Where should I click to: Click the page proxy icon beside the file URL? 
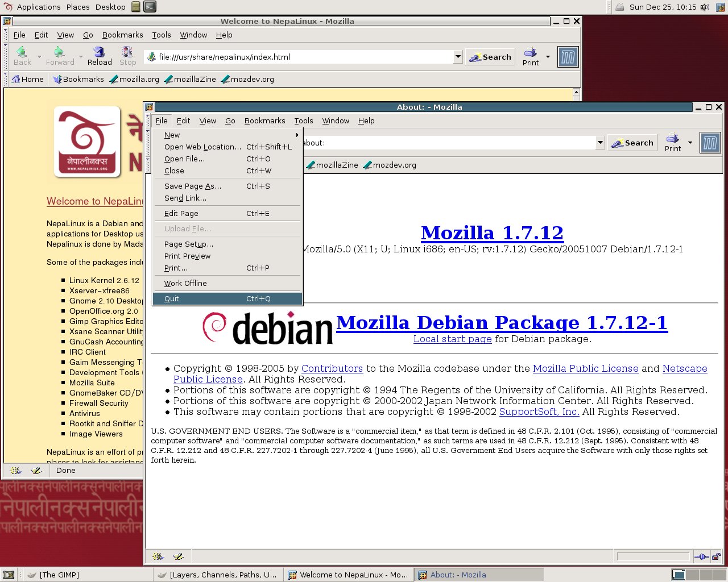click(x=152, y=57)
